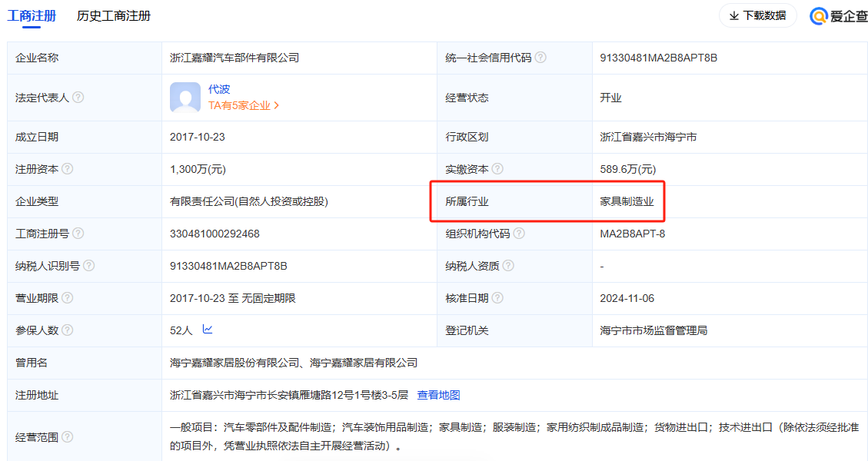Click help icon beside 统一社会信用代码
This screenshot has height=461, width=868.
coord(541,58)
